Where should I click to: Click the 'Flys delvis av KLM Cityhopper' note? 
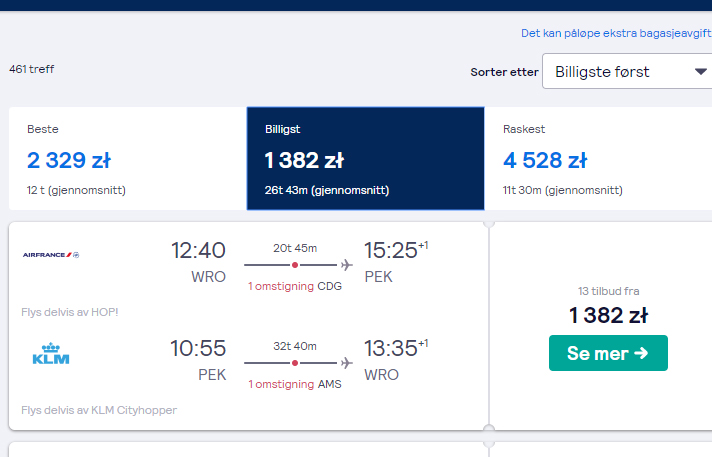point(99,410)
